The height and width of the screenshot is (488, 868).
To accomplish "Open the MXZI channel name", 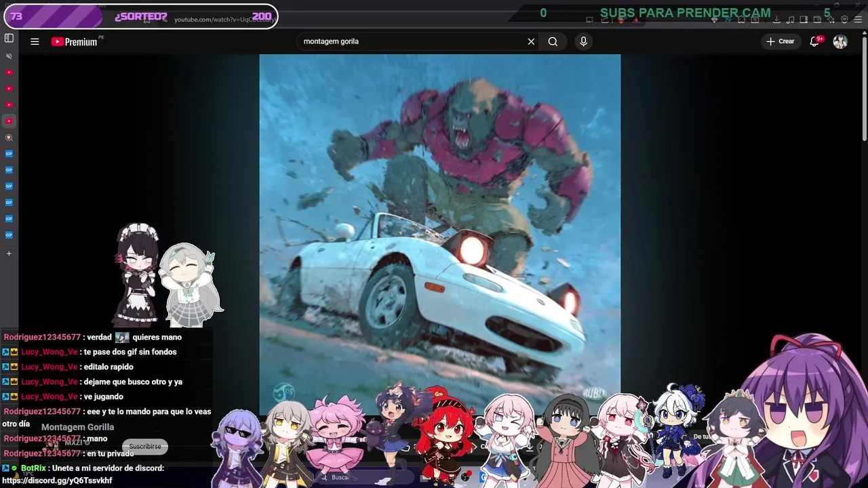I will 74,443.
